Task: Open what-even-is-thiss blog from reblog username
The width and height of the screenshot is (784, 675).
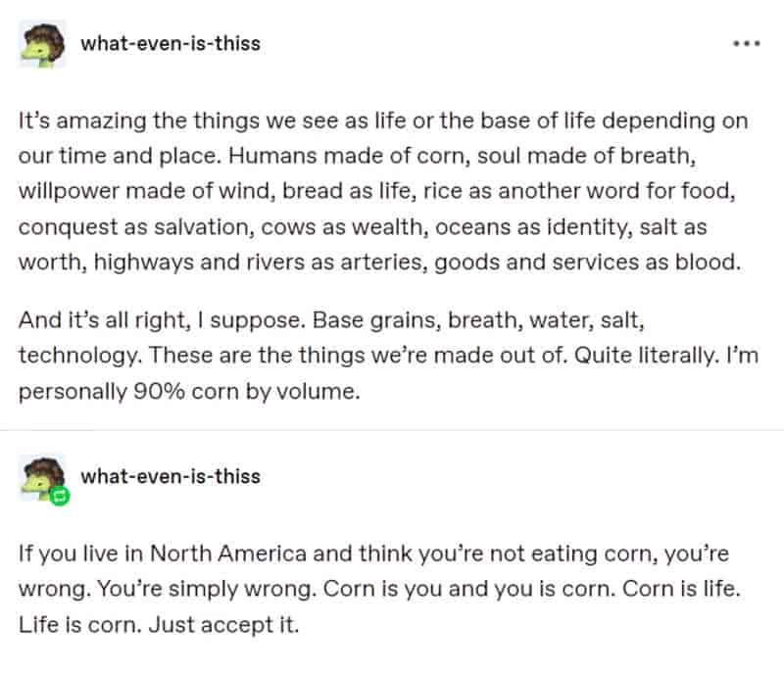Action: tap(171, 476)
